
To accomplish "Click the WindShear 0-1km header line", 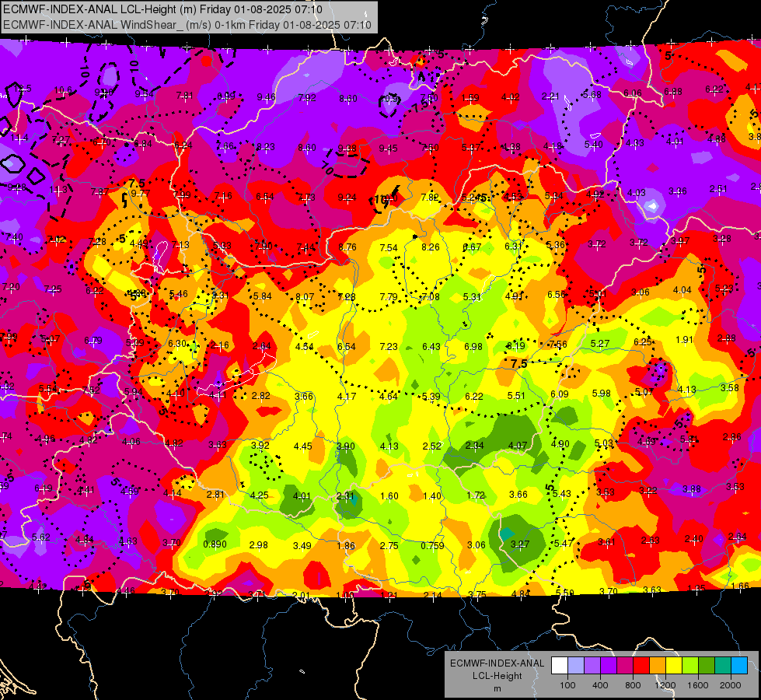I will pos(187,25).
